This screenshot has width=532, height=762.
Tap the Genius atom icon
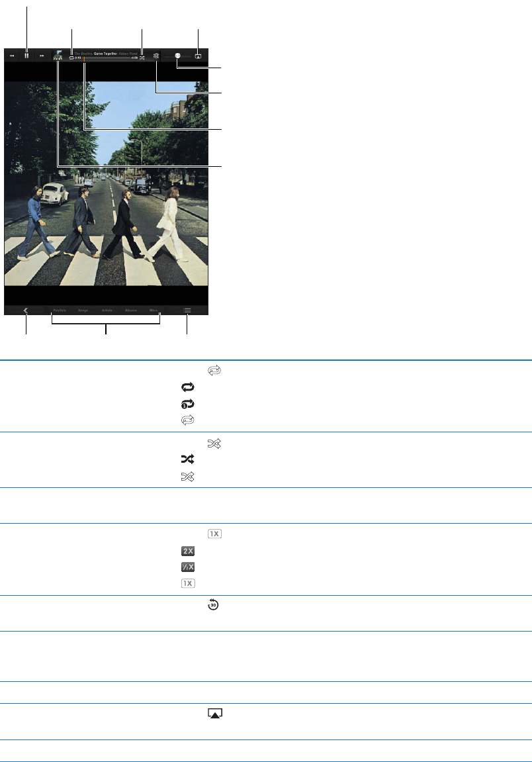(156, 56)
